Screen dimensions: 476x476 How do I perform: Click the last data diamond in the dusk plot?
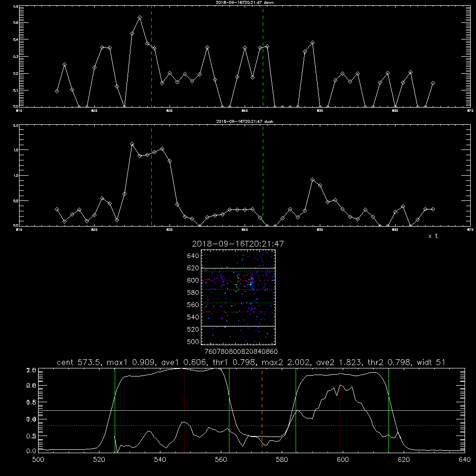tap(433, 209)
